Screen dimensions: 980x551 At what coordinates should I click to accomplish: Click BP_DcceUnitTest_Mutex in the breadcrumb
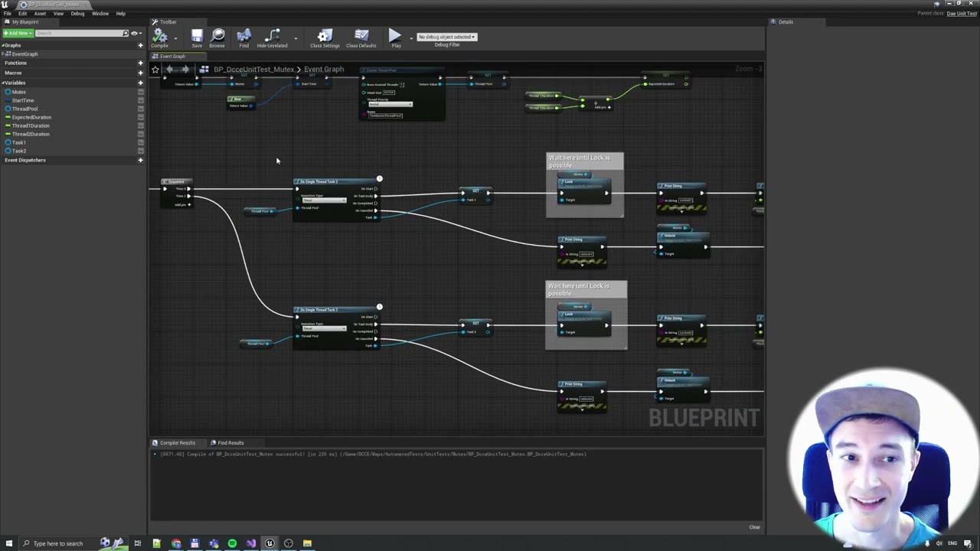[x=254, y=70]
